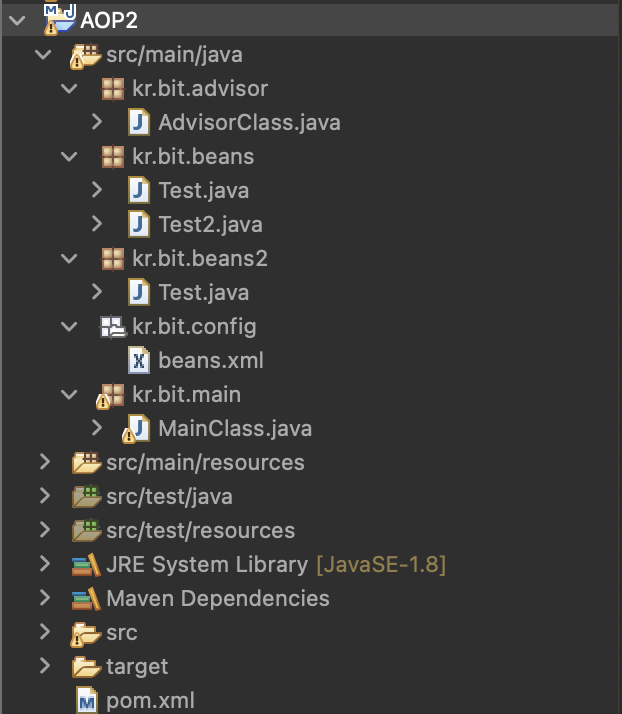Expand the src folder node
This screenshot has height=714, width=622.
pyautogui.click(x=44, y=632)
